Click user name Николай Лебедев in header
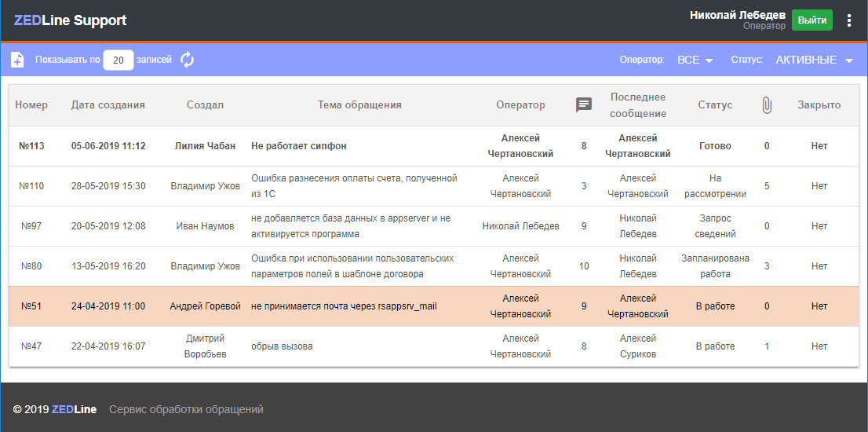This screenshot has height=432, width=868. point(737,15)
